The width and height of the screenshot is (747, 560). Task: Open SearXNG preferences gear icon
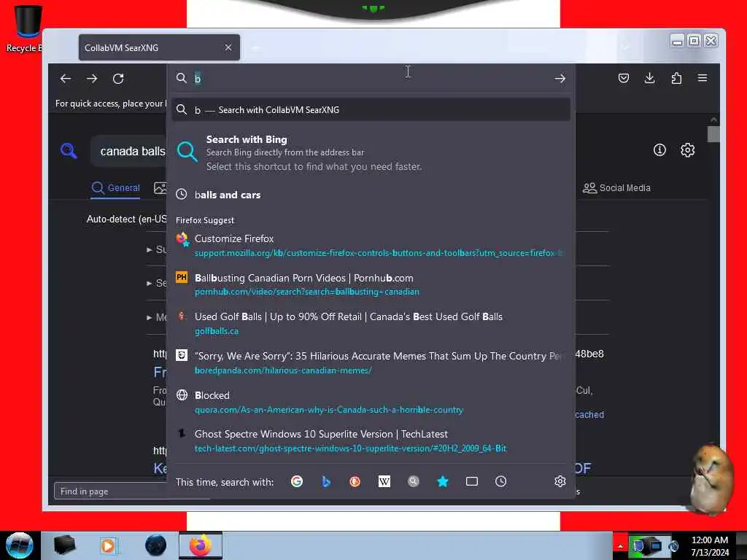(687, 150)
